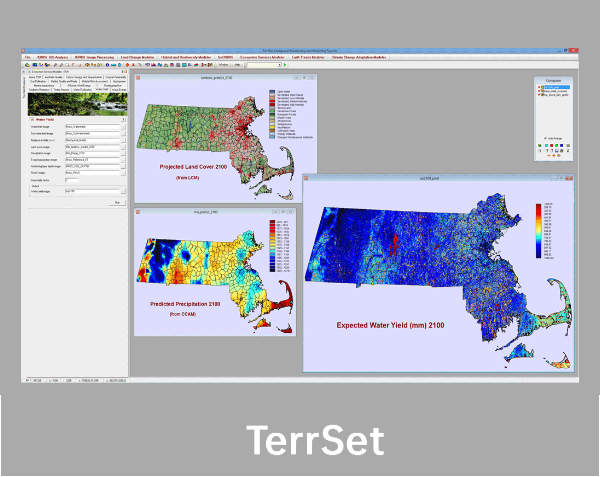This screenshot has width=600, height=477.
Task: Click the orange diamond icon in the toolbar
Action: pyautogui.click(x=127, y=65)
